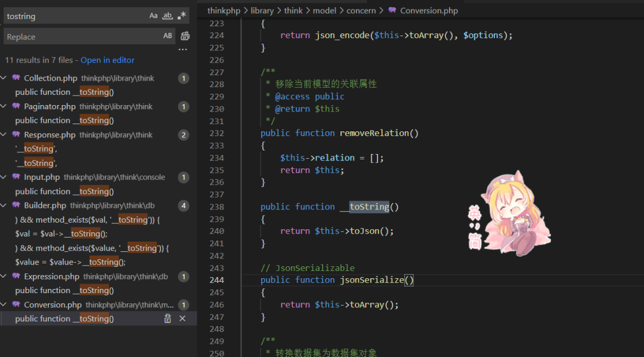Collapse Input.php search results

pyautogui.click(x=4, y=177)
